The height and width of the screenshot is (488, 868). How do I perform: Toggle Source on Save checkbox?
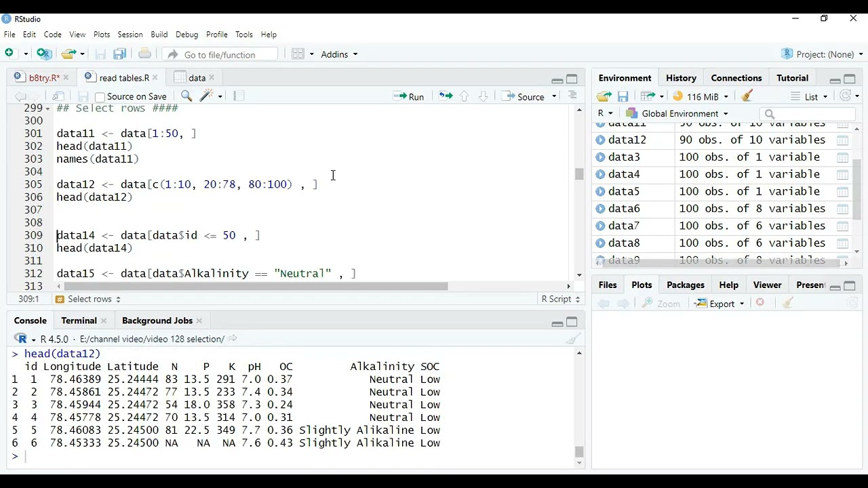click(100, 97)
